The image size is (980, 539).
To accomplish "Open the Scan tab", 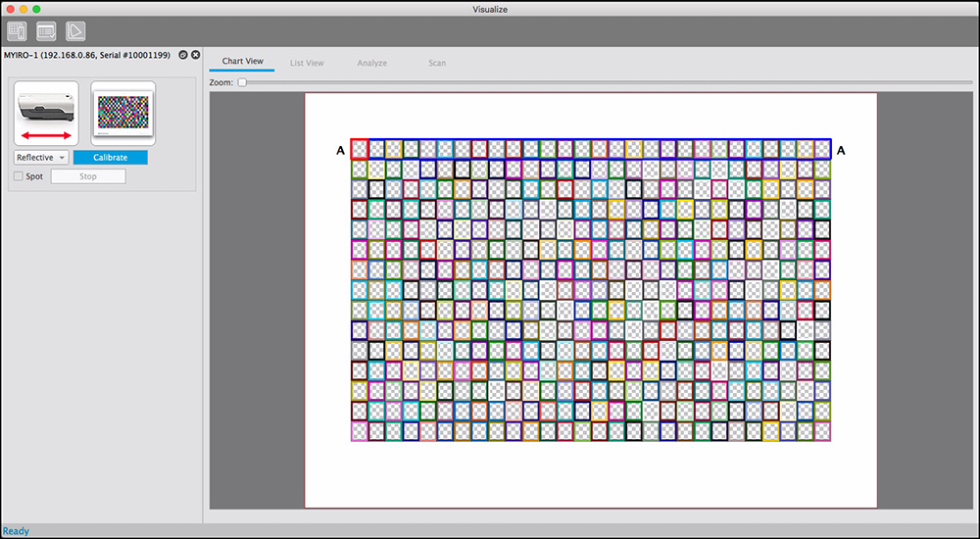I will (437, 63).
